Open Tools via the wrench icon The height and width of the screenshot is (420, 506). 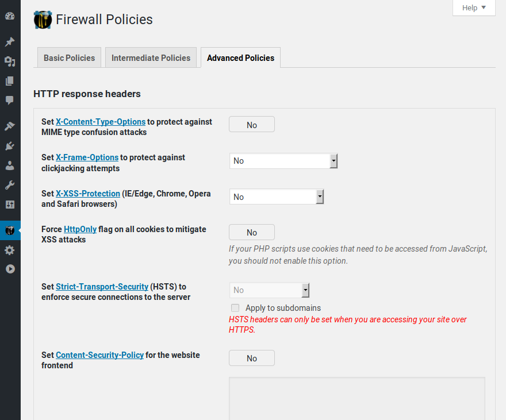(10, 185)
